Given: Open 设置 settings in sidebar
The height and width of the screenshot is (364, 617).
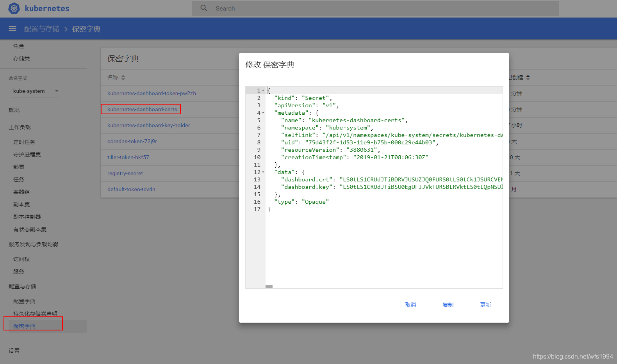Looking at the screenshot, I should 14,351.
